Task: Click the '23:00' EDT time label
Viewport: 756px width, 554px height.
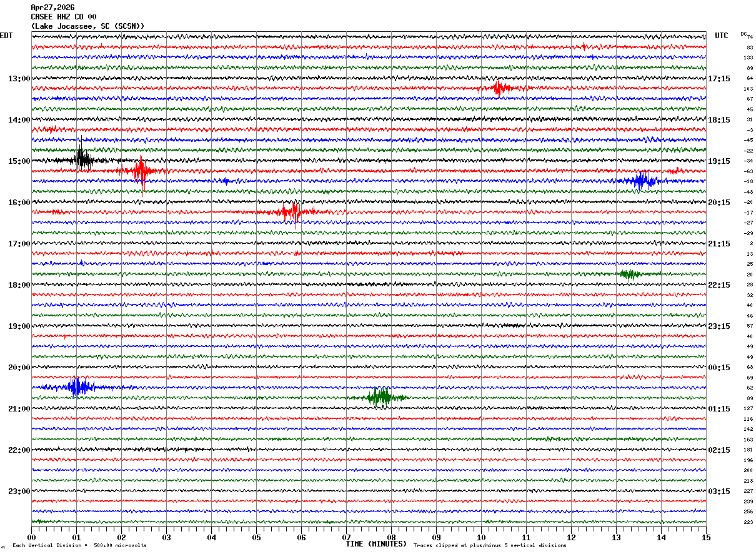Action: (19, 491)
